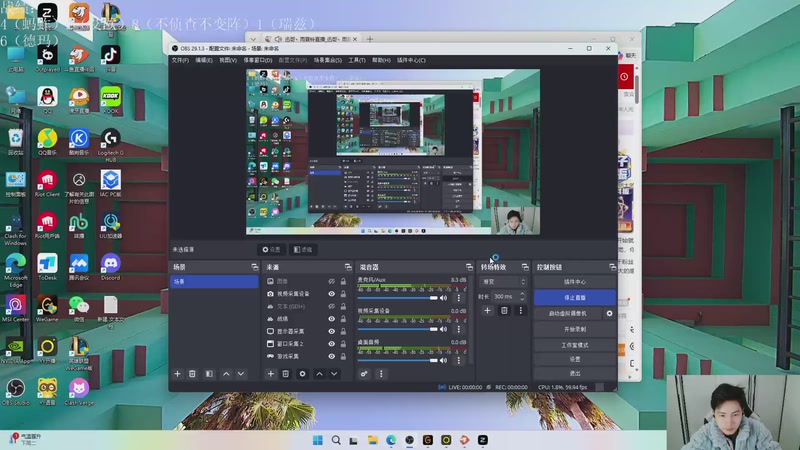The image size is (800, 450).
Task: Mute the 桌面音频 speaker icon
Action: point(443,360)
